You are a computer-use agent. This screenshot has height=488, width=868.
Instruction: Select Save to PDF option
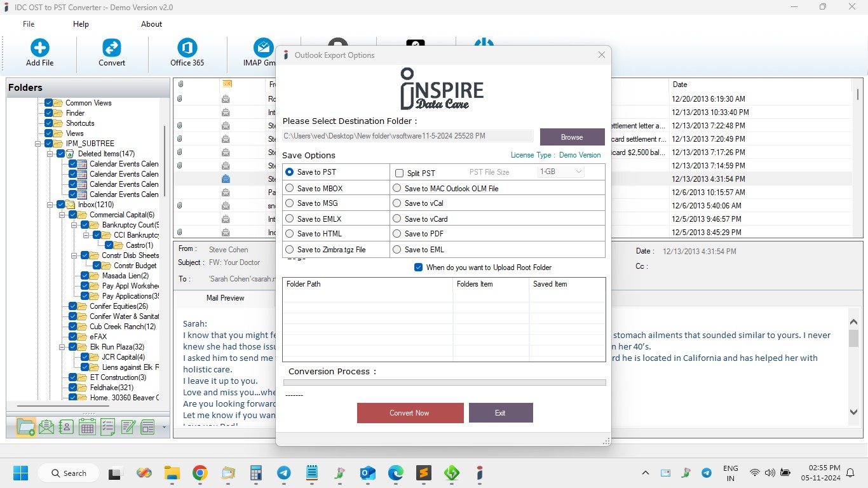pos(397,234)
